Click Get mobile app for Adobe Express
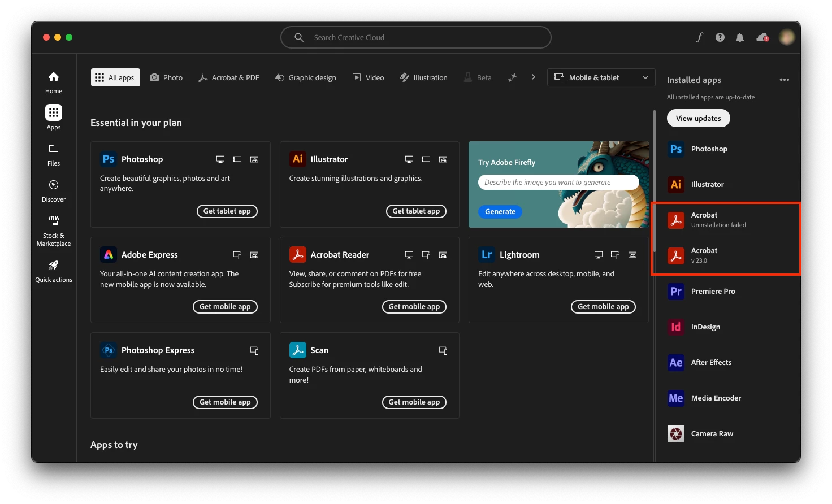Image resolution: width=832 pixels, height=504 pixels. click(x=225, y=306)
